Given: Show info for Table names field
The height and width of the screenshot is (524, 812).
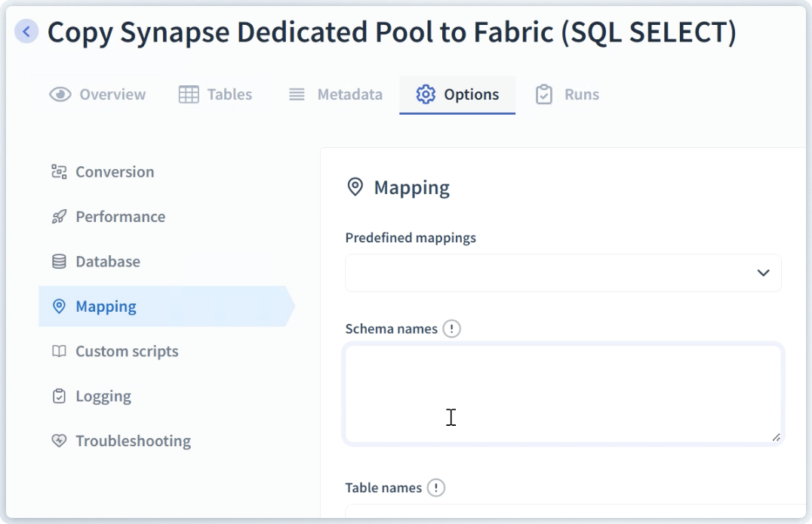Looking at the screenshot, I should click(x=435, y=488).
